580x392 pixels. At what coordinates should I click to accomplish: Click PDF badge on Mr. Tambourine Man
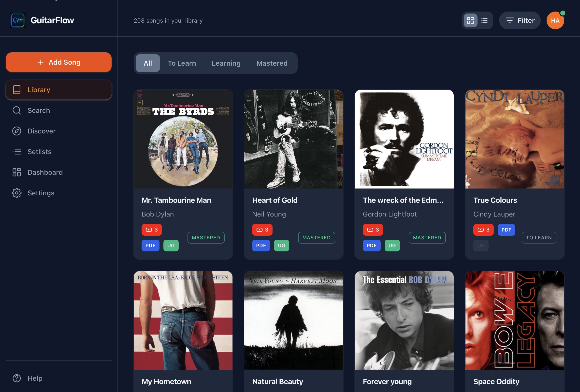(x=150, y=246)
